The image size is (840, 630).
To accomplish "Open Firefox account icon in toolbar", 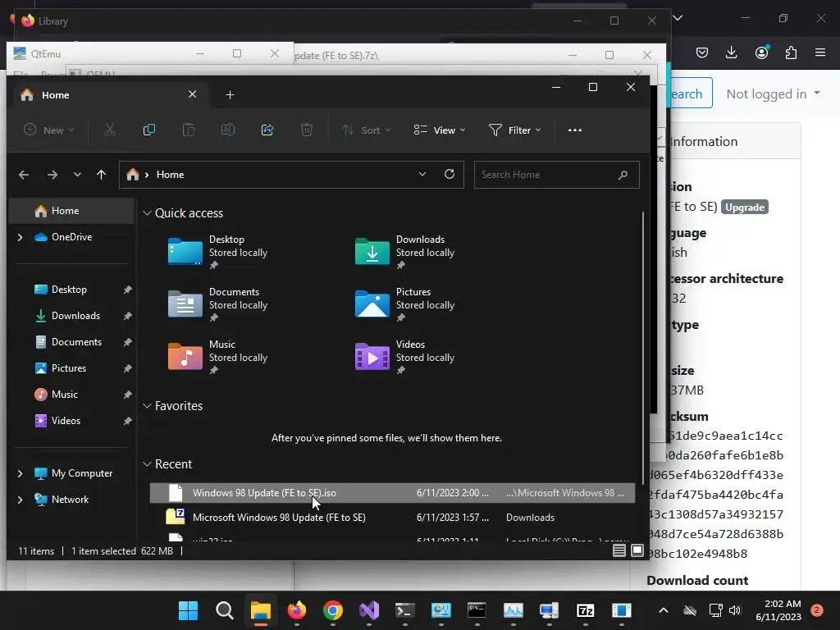I will pyautogui.click(x=761, y=52).
